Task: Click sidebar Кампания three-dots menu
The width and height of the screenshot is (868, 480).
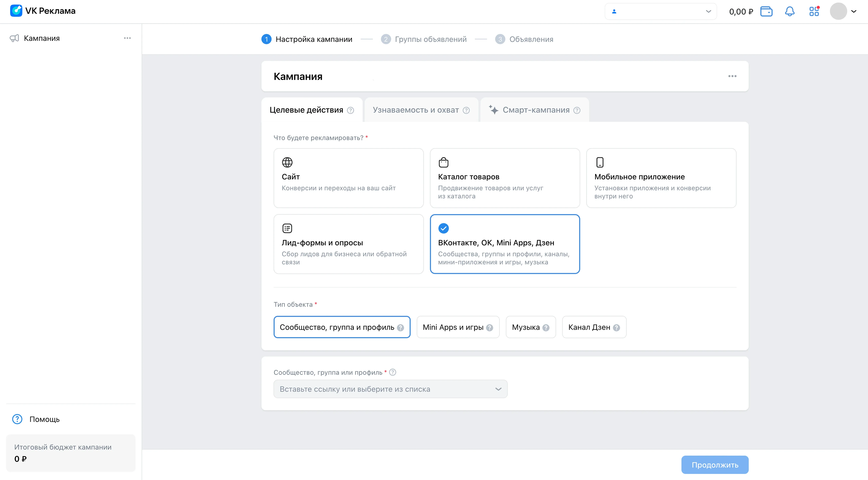Action: (x=127, y=38)
